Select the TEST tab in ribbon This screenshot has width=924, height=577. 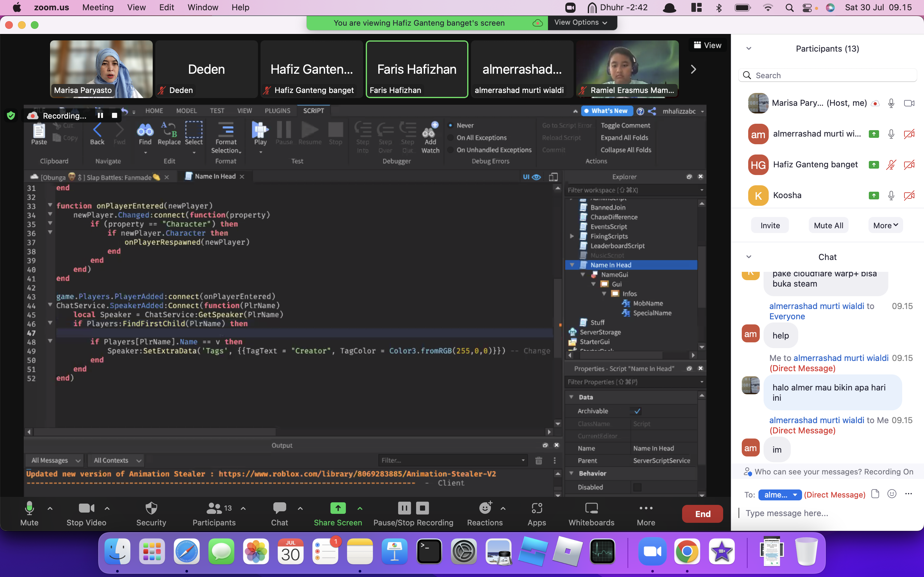point(216,110)
